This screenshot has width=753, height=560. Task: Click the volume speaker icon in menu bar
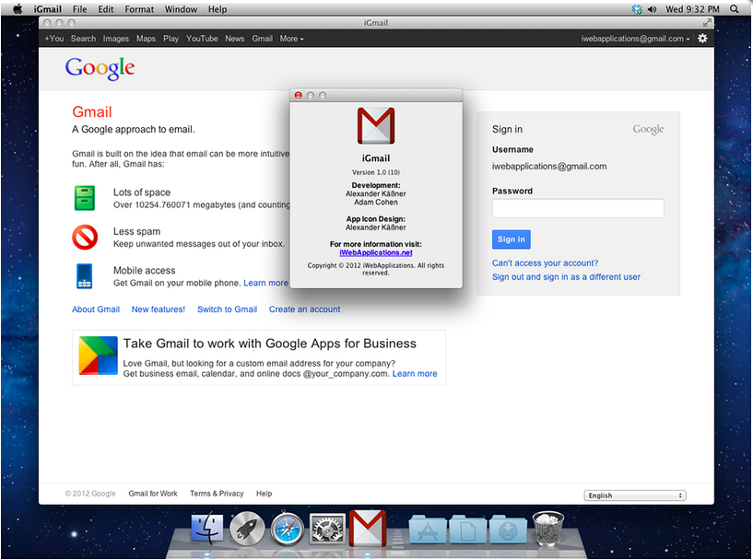coord(652,9)
